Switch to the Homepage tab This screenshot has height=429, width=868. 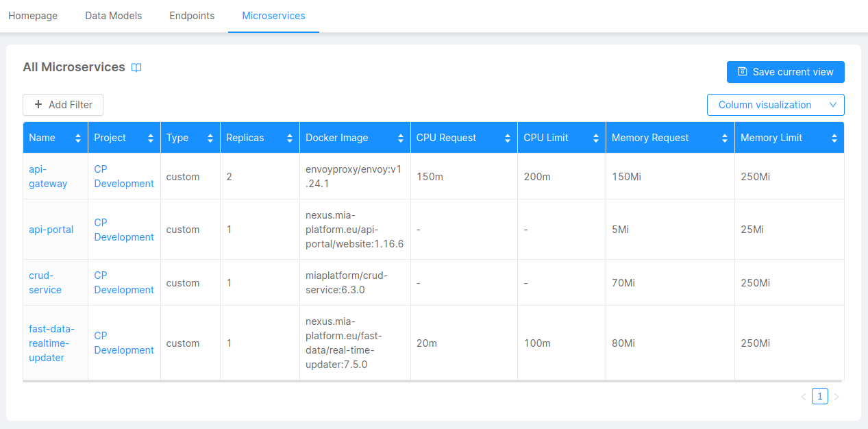[32, 15]
